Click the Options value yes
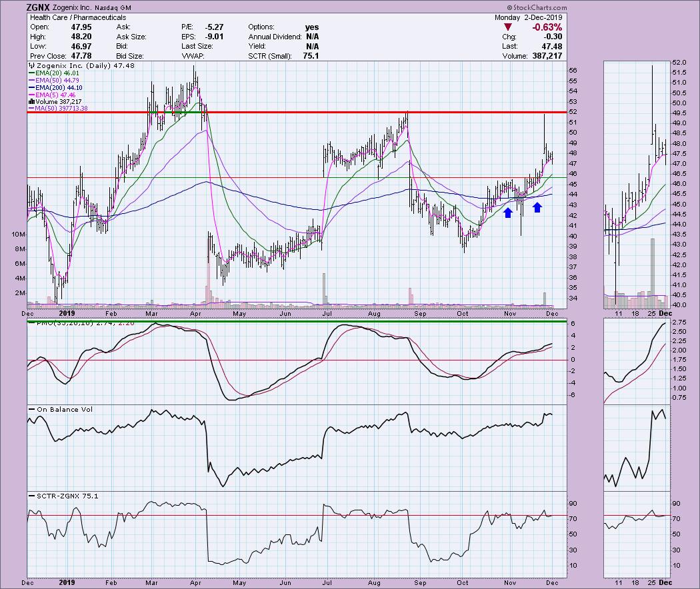This screenshot has width=700, height=589. (x=312, y=27)
